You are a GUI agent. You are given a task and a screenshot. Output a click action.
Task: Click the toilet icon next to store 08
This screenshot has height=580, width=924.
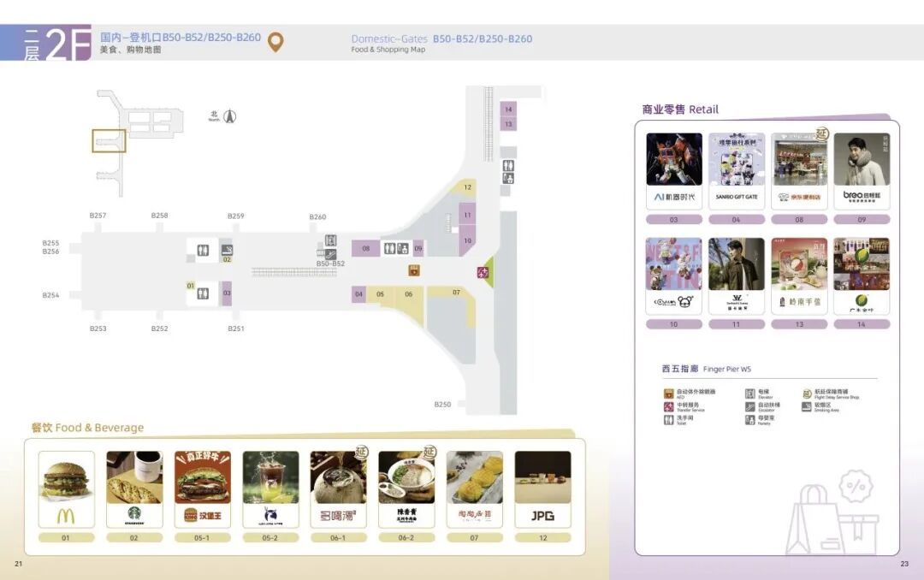(389, 248)
